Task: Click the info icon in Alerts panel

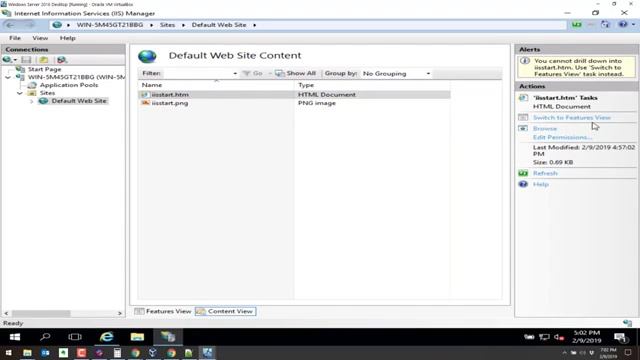Action: pyautogui.click(x=525, y=61)
